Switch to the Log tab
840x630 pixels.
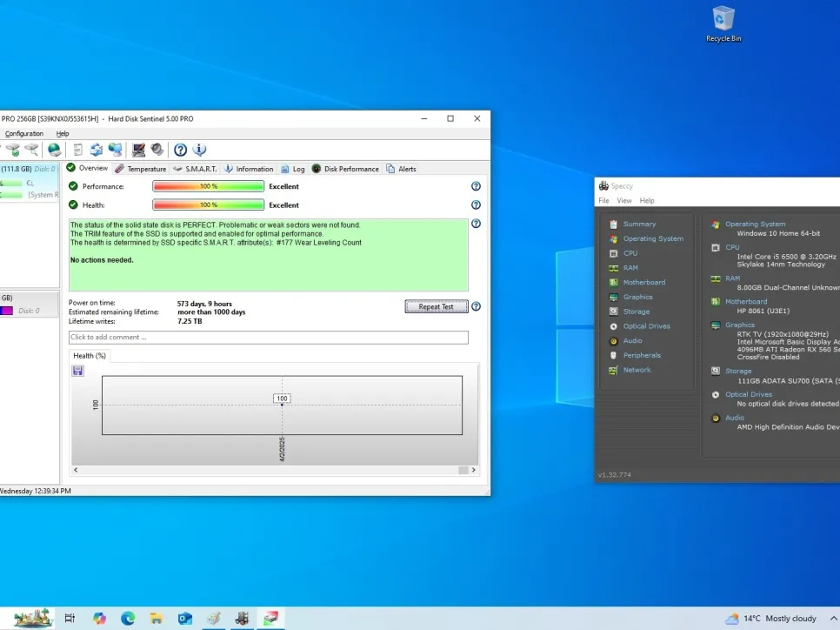(x=292, y=168)
